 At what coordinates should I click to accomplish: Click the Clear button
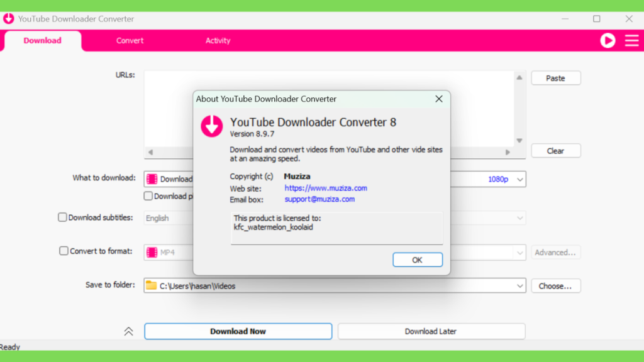pyautogui.click(x=556, y=151)
